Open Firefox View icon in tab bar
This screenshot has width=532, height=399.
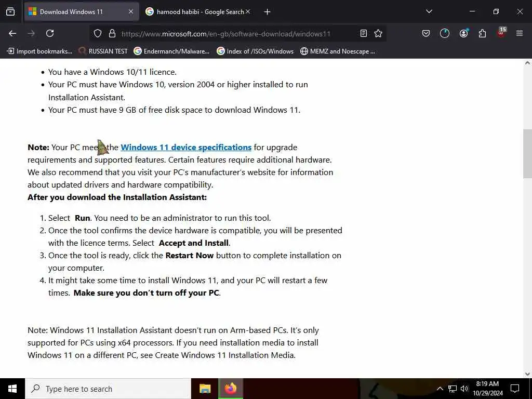coord(10,12)
